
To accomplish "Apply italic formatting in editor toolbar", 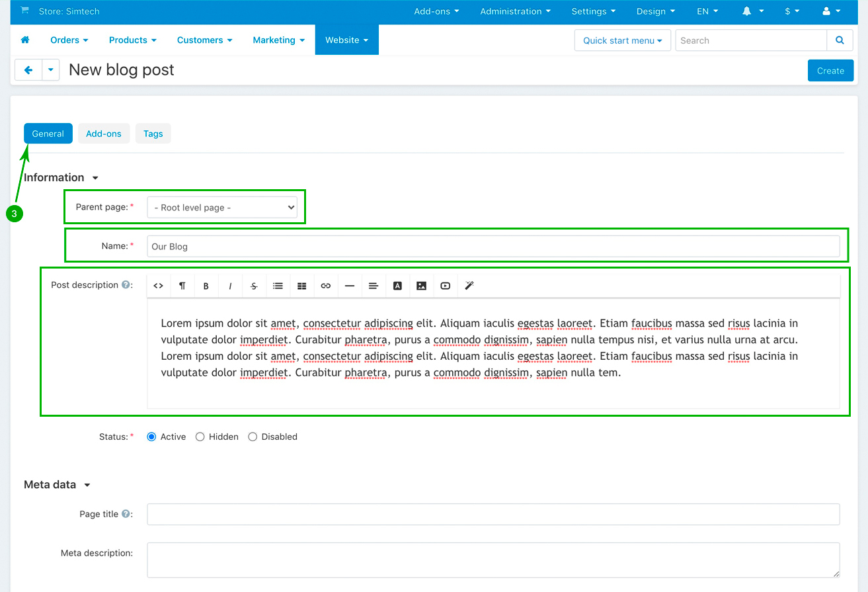I will (x=230, y=286).
